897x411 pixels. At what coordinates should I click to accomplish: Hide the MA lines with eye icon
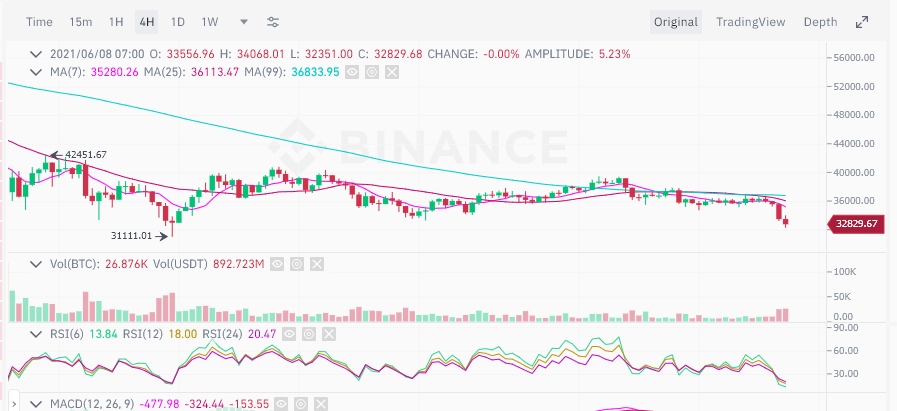[x=351, y=72]
